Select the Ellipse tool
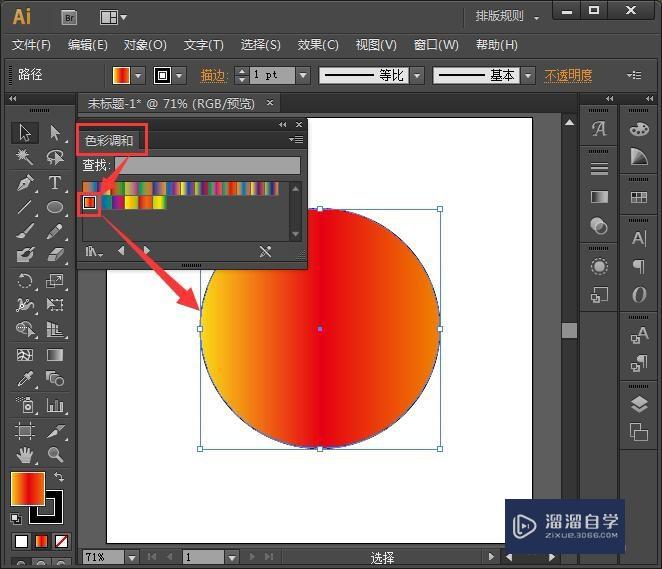 coord(55,207)
